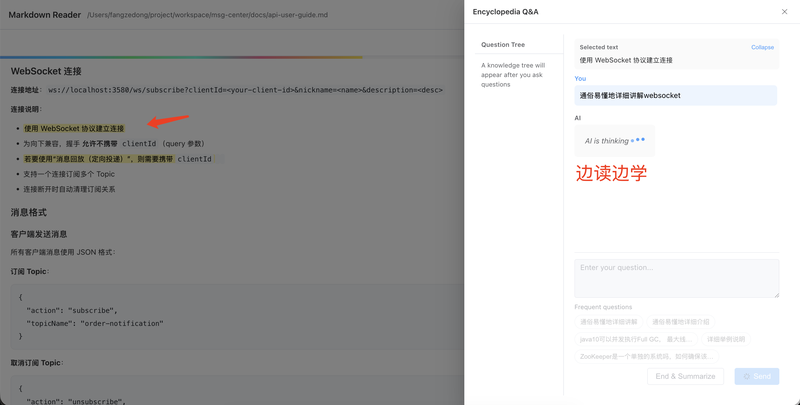Click the 'AI is thinking' message bubble

pyautogui.click(x=614, y=141)
